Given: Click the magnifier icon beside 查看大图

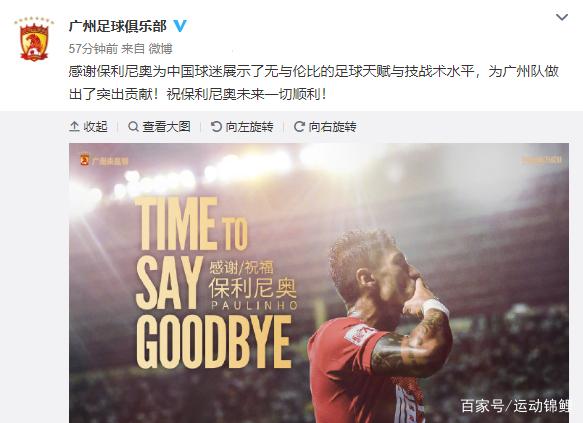Looking at the screenshot, I should [x=133, y=127].
